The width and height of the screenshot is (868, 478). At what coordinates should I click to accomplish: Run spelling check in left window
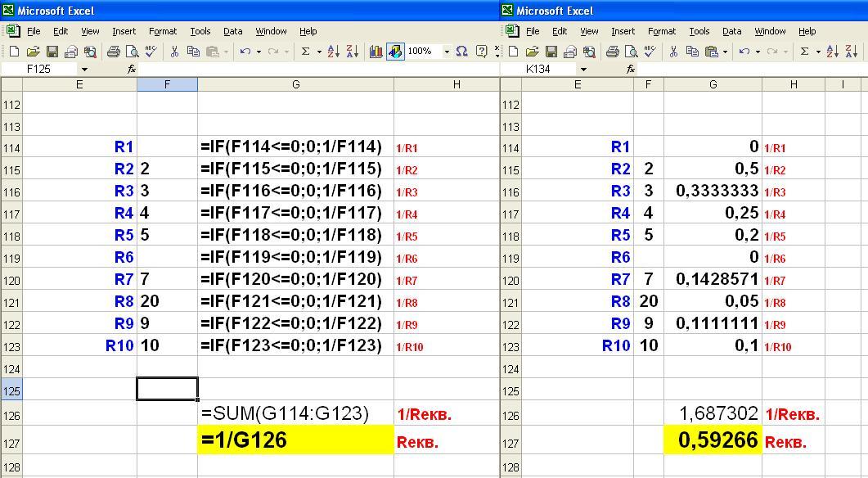tap(151, 52)
